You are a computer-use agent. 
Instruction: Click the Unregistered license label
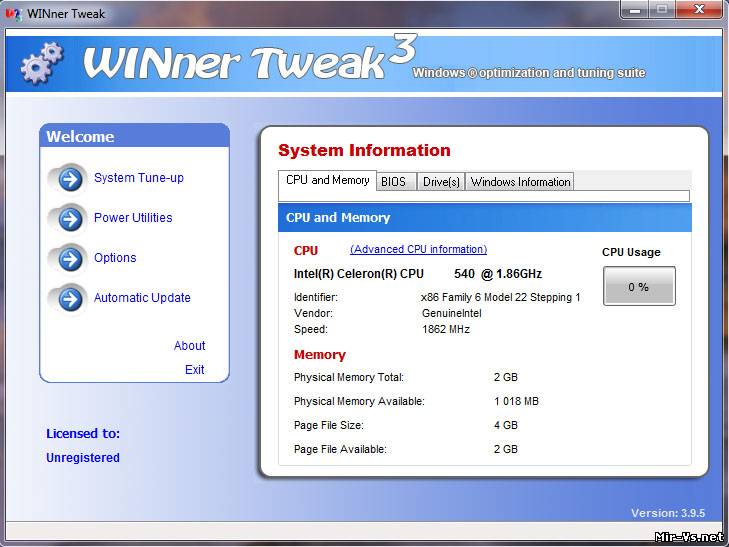click(83, 458)
